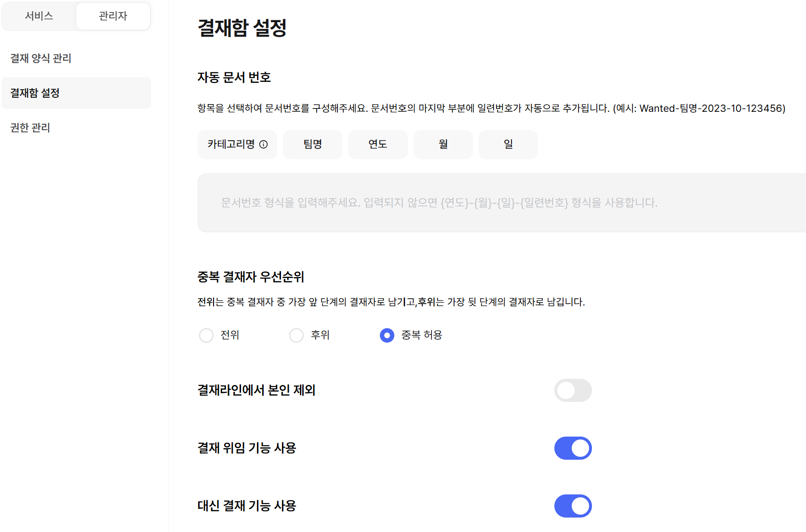Focus the 문서번호 형식 input field
Viewport: 806px width, 532px height.
[x=502, y=203]
